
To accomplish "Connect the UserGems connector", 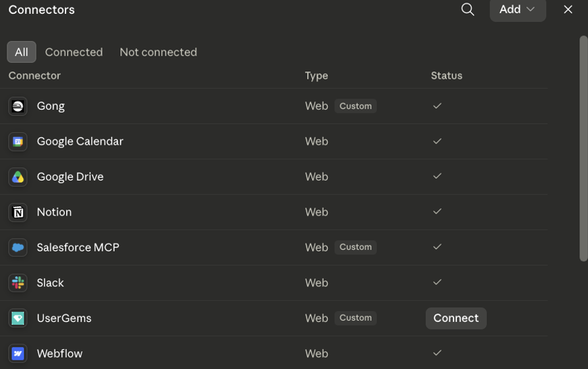I will [456, 319].
